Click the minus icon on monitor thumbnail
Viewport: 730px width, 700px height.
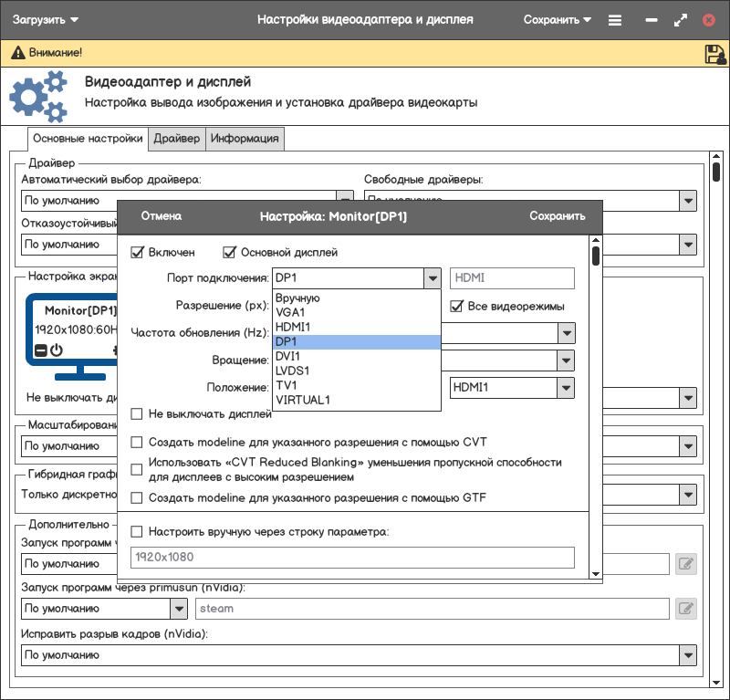pyautogui.click(x=40, y=350)
